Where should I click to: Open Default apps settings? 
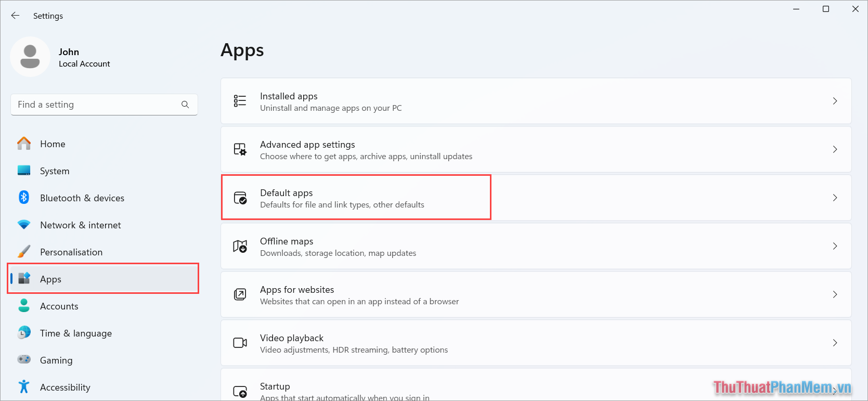coord(356,198)
